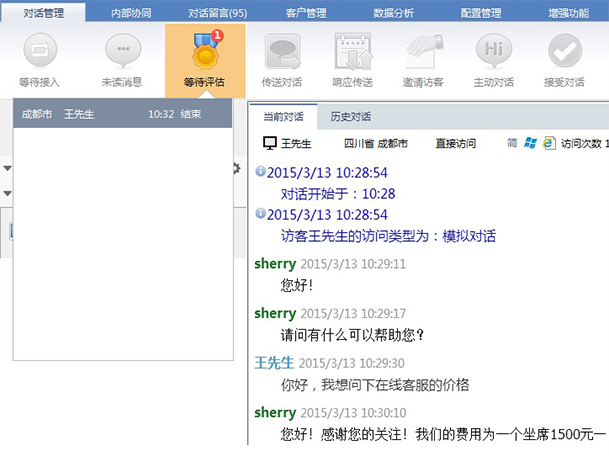Open 未读消息 unread messages
The height and width of the screenshot is (456, 609).
[122, 52]
